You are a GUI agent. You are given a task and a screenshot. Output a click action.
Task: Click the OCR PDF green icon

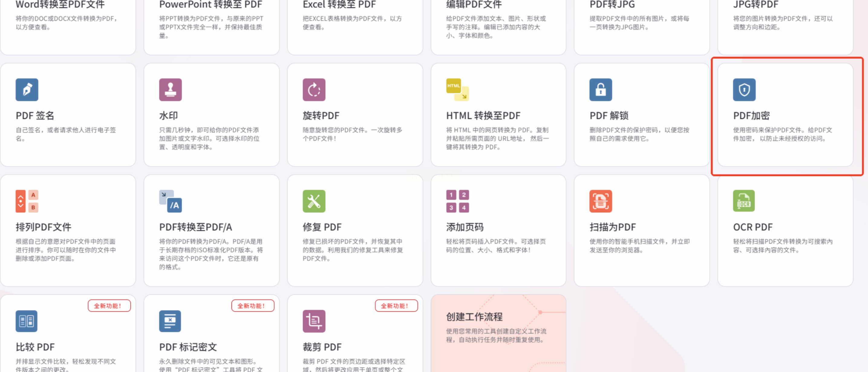coord(744,201)
